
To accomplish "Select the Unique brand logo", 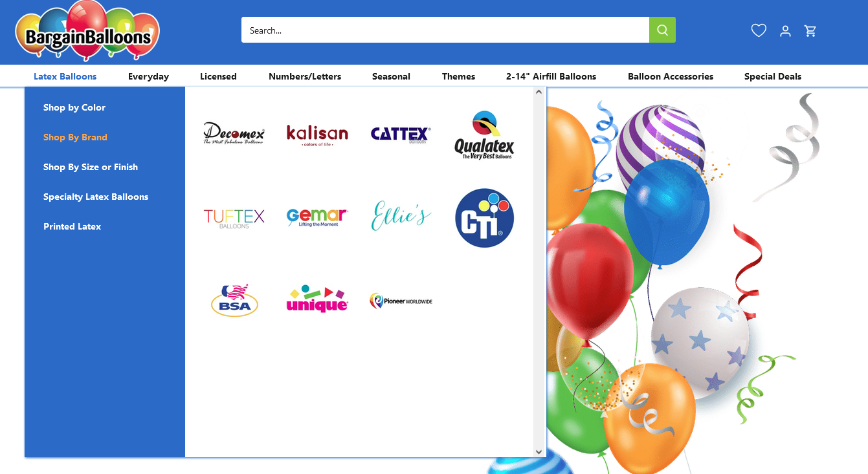I will (x=317, y=300).
